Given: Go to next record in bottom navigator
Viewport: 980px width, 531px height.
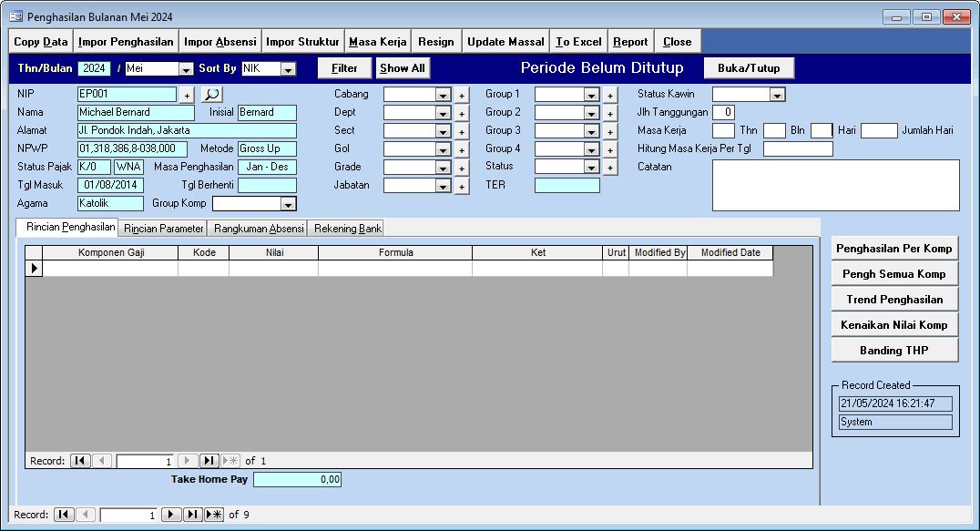Looking at the screenshot, I should 170,515.
